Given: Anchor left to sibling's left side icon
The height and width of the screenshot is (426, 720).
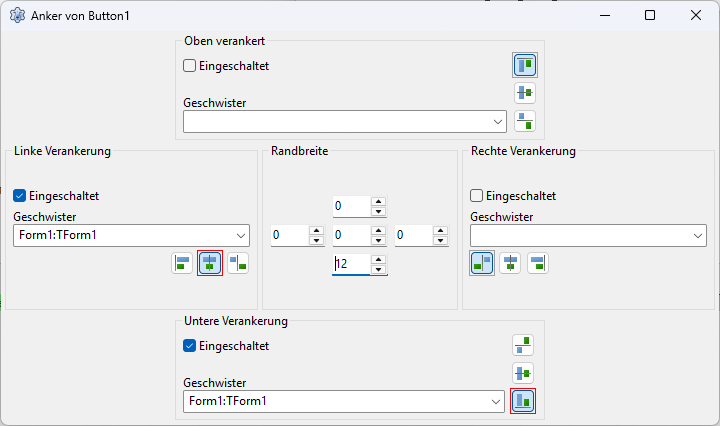Looking at the screenshot, I should (x=182, y=263).
